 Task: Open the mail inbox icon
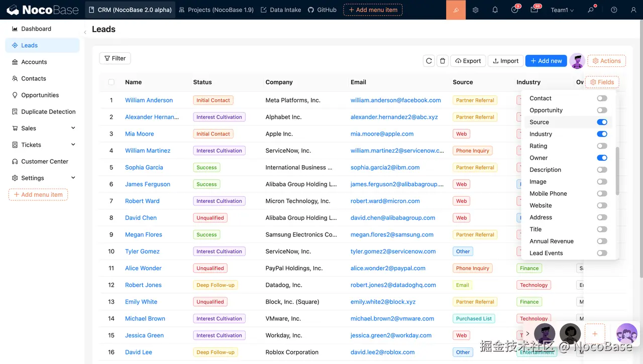pyautogui.click(x=534, y=10)
